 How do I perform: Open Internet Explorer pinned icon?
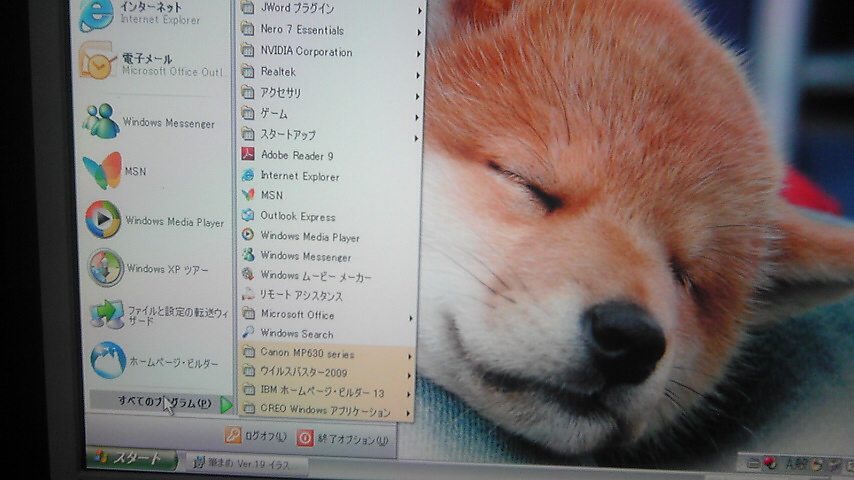point(96,15)
